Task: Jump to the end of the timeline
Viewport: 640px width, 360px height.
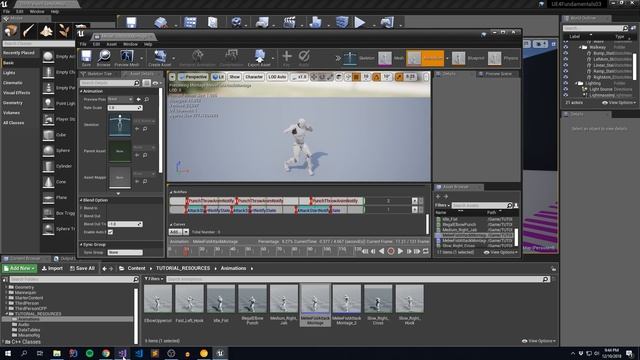Action: [x=417, y=251]
